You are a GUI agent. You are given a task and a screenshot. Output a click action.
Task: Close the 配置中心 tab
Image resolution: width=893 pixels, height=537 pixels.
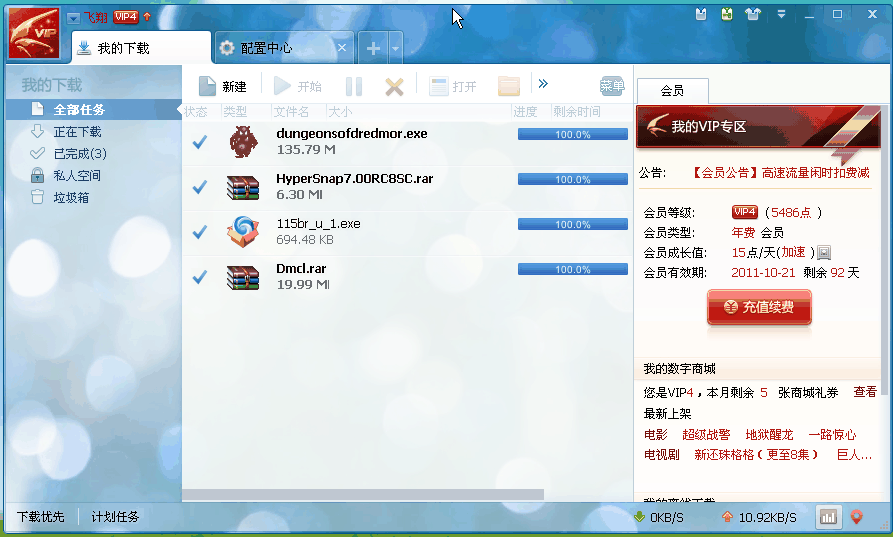click(342, 48)
